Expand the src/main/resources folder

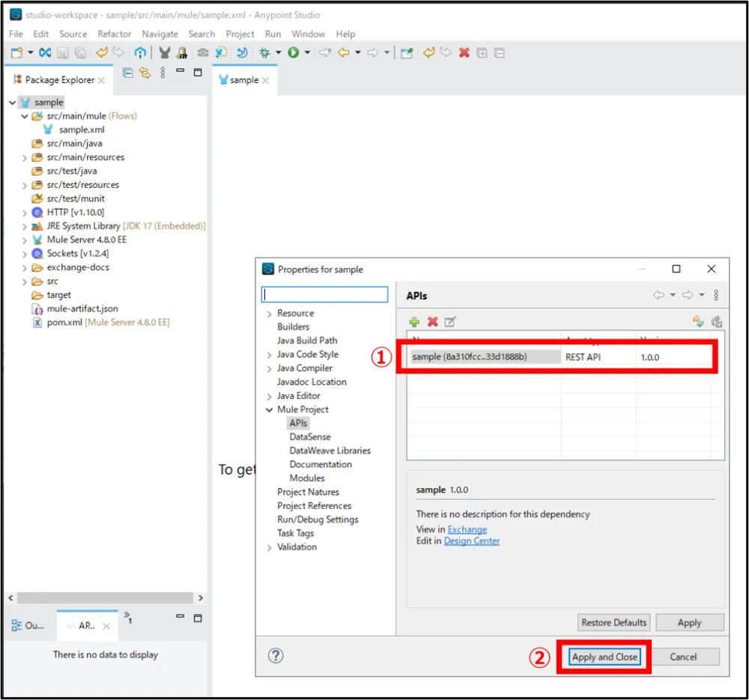click(25, 157)
